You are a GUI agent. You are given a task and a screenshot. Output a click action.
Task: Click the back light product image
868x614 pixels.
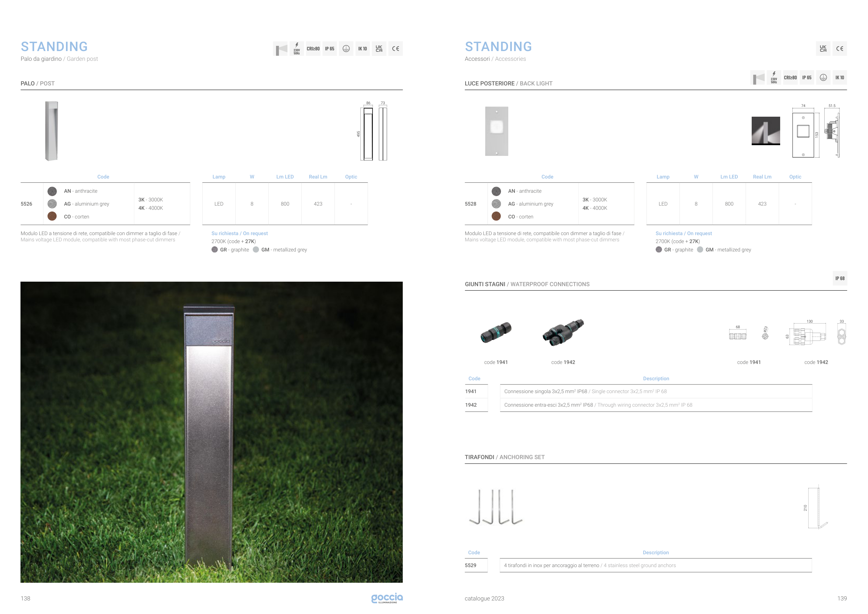(496, 131)
